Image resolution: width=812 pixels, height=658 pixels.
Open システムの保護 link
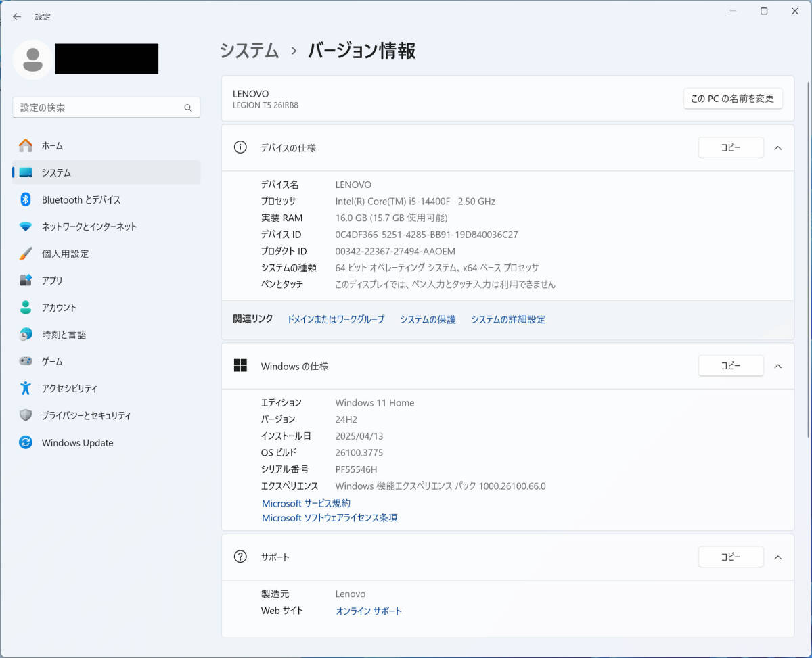[428, 319]
